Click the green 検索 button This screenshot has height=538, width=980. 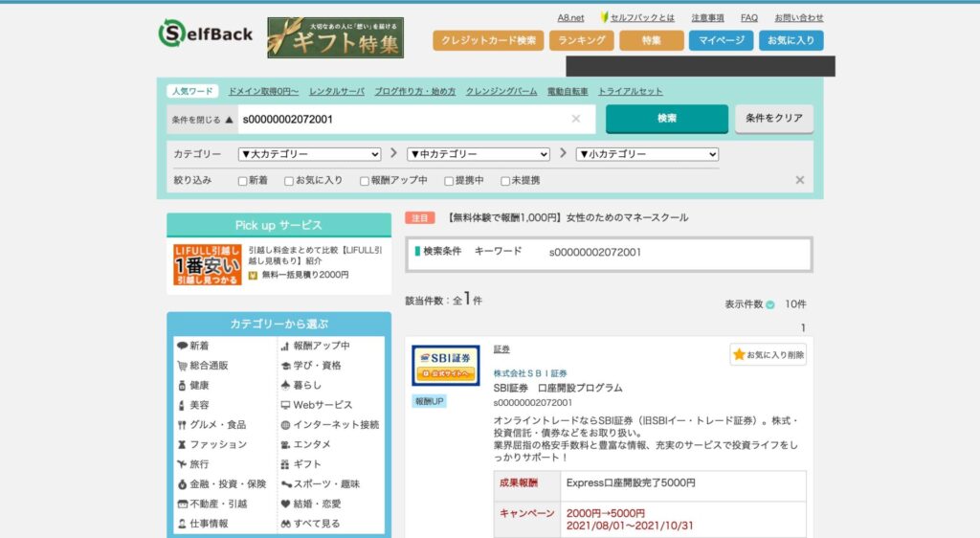(667, 118)
